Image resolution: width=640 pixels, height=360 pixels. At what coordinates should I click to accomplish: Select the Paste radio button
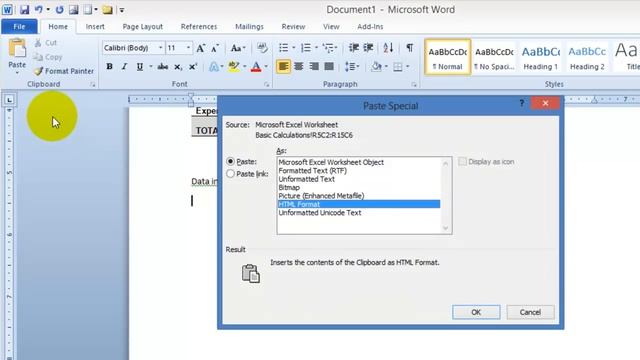pos(230,162)
